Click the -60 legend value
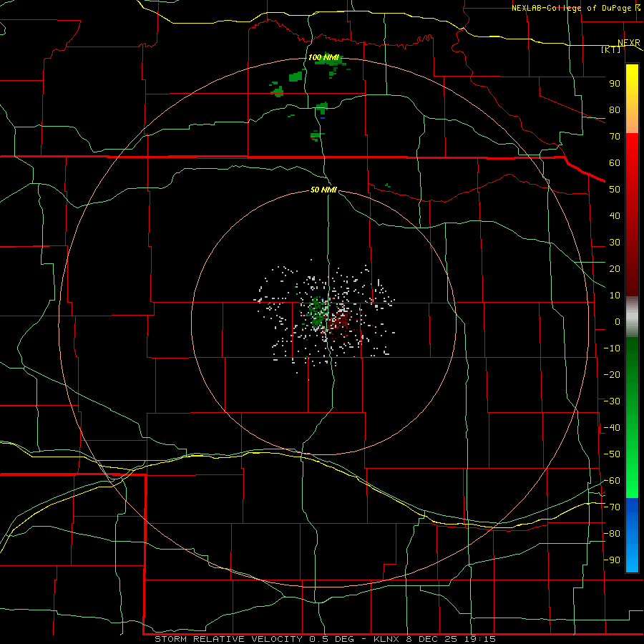 tap(612, 481)
